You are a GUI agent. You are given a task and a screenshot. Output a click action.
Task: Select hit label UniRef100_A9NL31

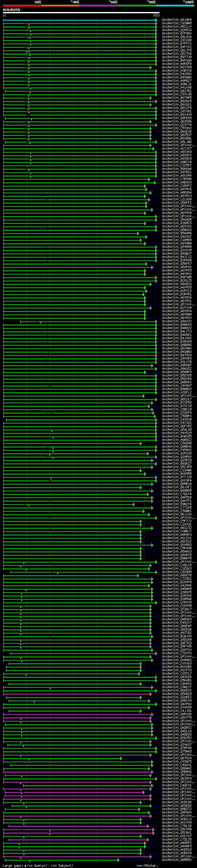coord(177,84)
